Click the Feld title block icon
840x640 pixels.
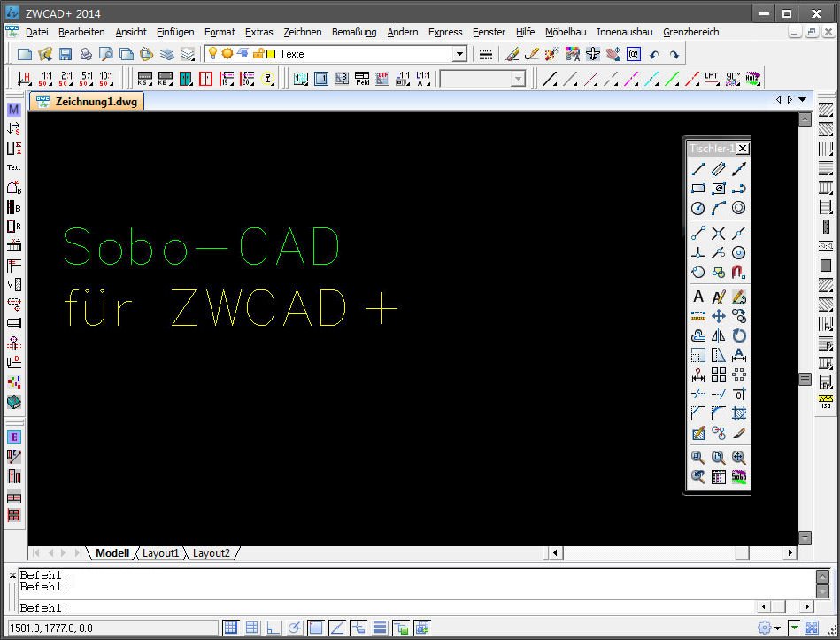(x=362, y=79)
